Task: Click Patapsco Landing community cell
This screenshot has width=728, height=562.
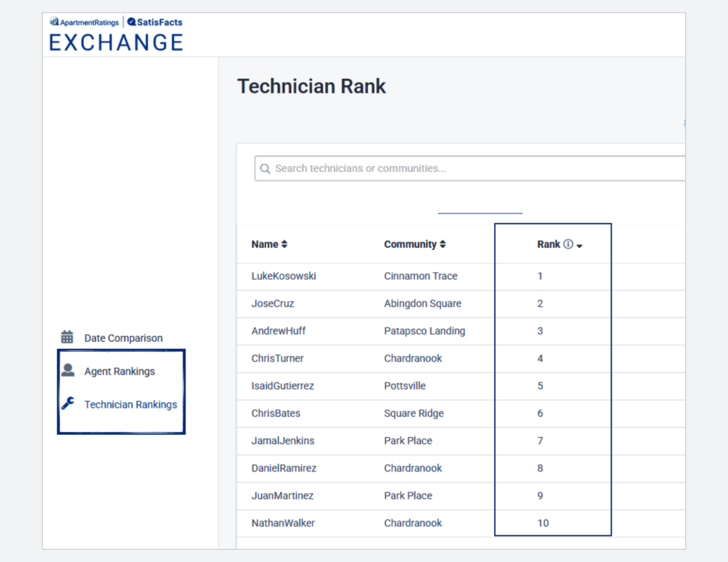Action: pos(424,330)
